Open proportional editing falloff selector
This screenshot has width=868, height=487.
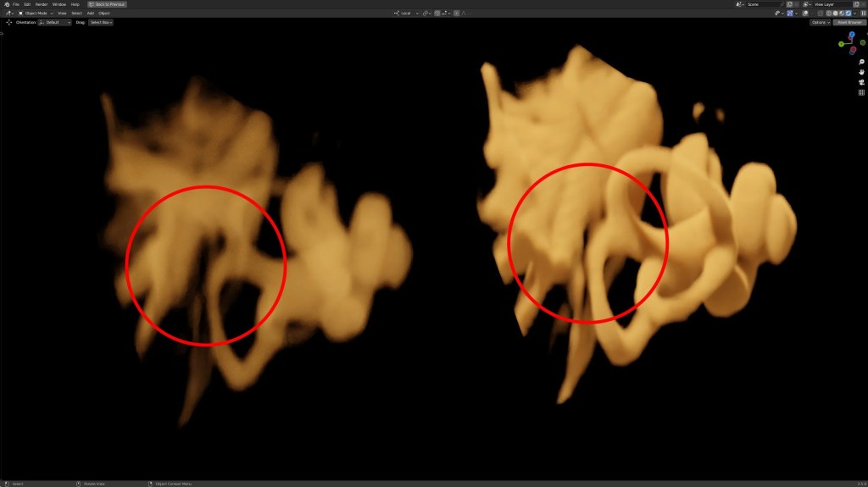[x=464, y=14]
